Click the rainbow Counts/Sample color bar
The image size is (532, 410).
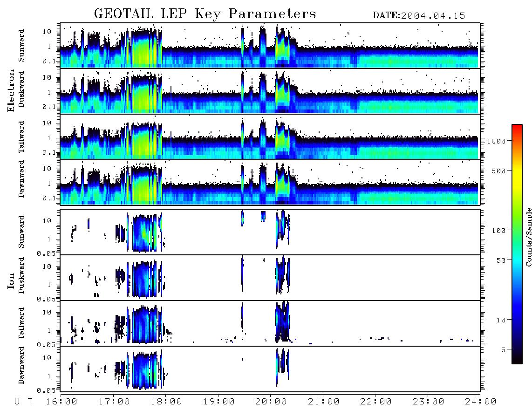pyautogui.click(x=517, y=245)
